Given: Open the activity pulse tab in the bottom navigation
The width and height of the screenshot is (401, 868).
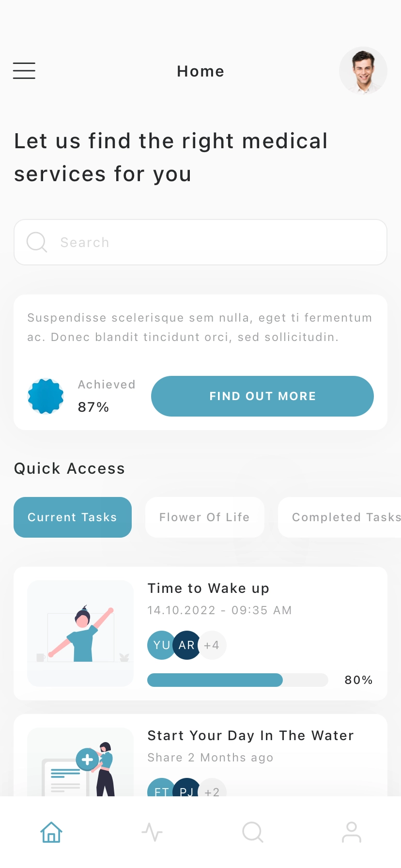Looking at the screenshot, I should (x=152, y=833).
